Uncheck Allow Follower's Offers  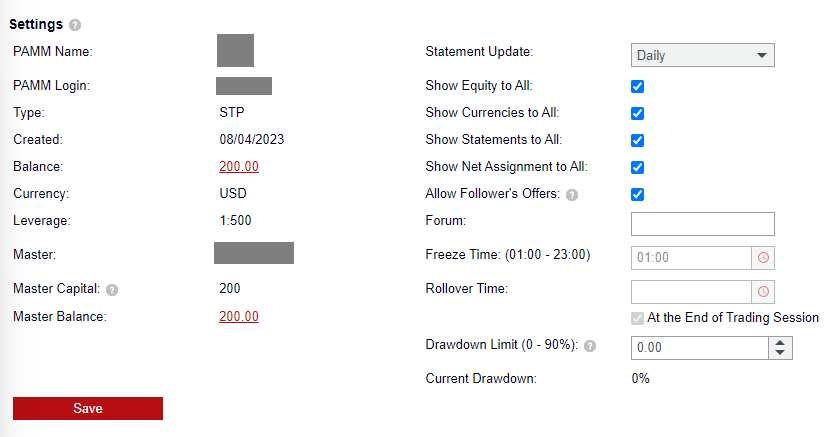pyautogui.click(x=637, y=194)
